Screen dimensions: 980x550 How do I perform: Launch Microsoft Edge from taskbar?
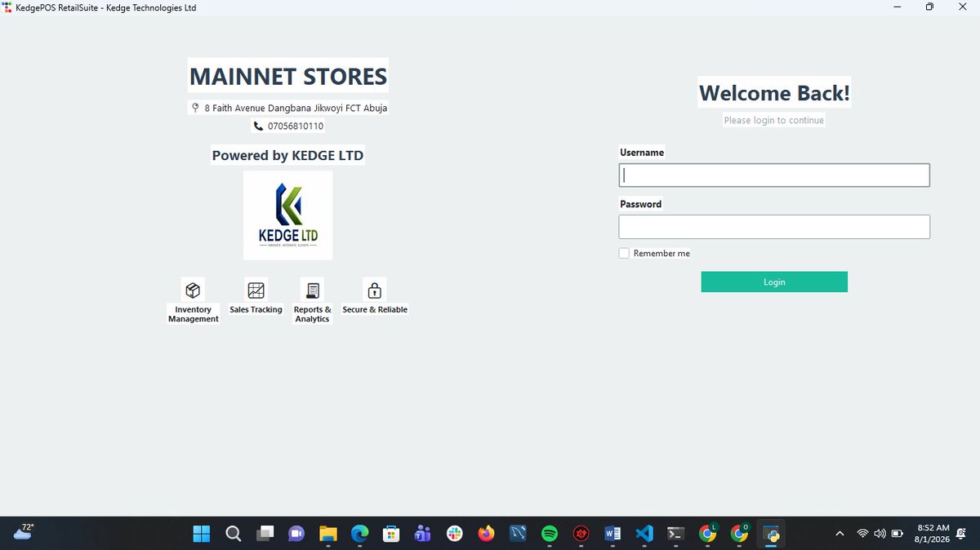click(x=359, y=534)
